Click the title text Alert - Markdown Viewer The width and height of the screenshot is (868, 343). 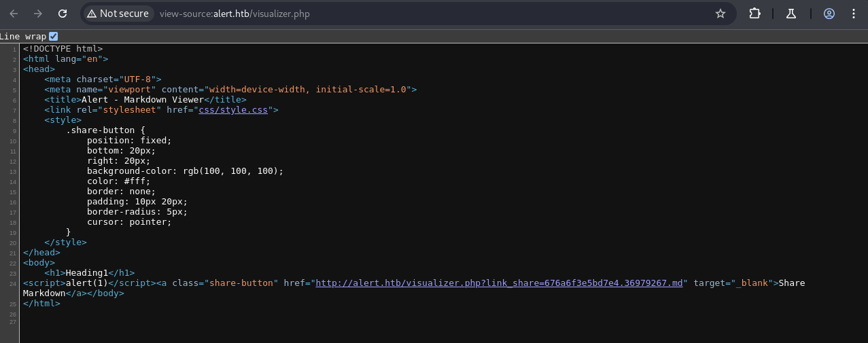(142, 99)
